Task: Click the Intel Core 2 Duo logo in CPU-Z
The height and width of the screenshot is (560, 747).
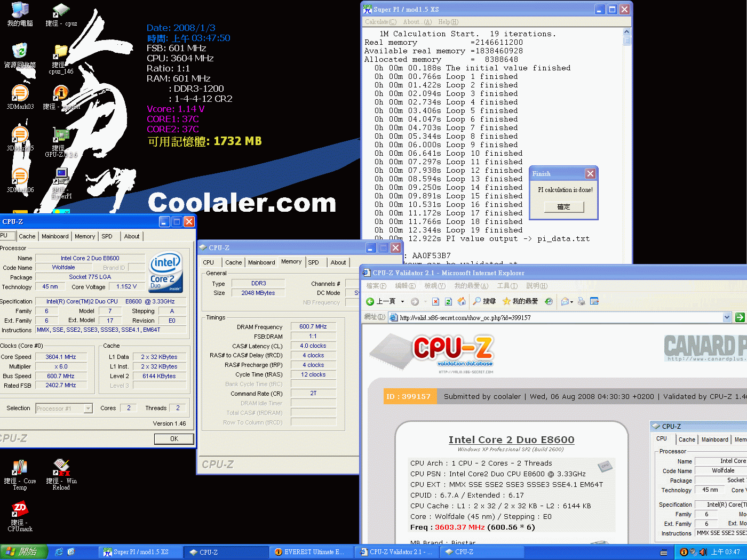Action: click(166, 271)
